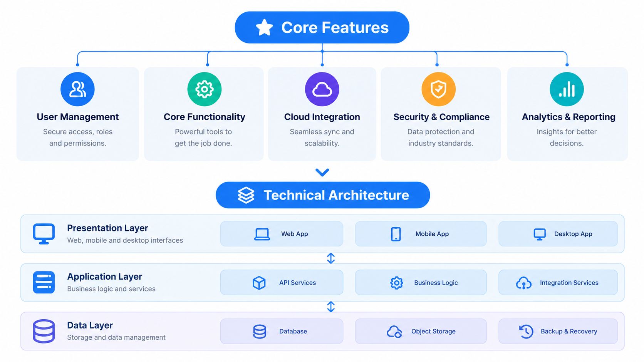Select the API Services tile

(x=282, y=282)
